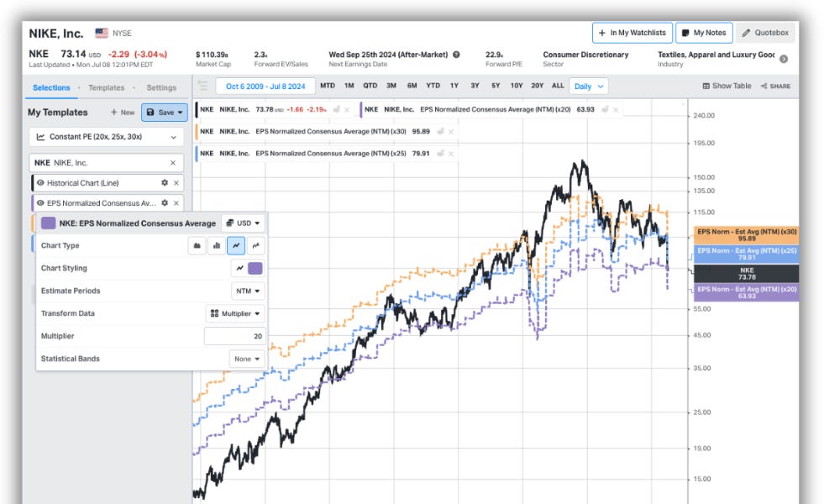
Task: Select the 3M time range
Action: pos(391,86)
